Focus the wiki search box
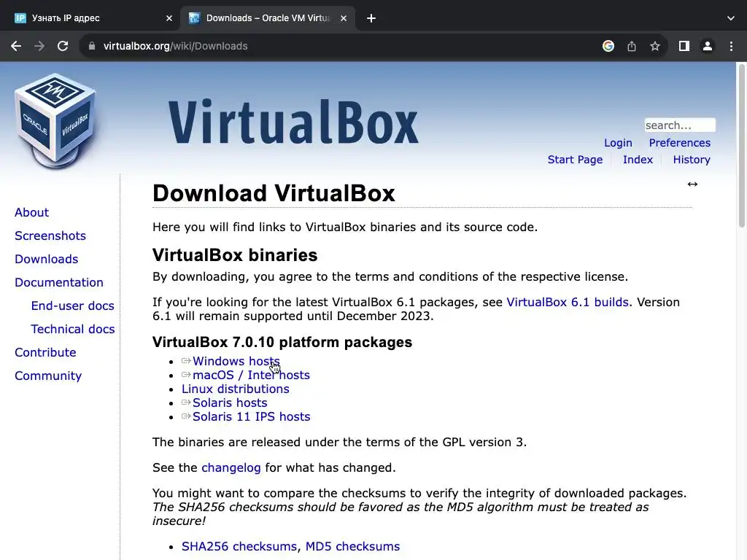Image resolution: width=747 pixels, height=560 pixels. pyautogui.click(x=680, y=125)
